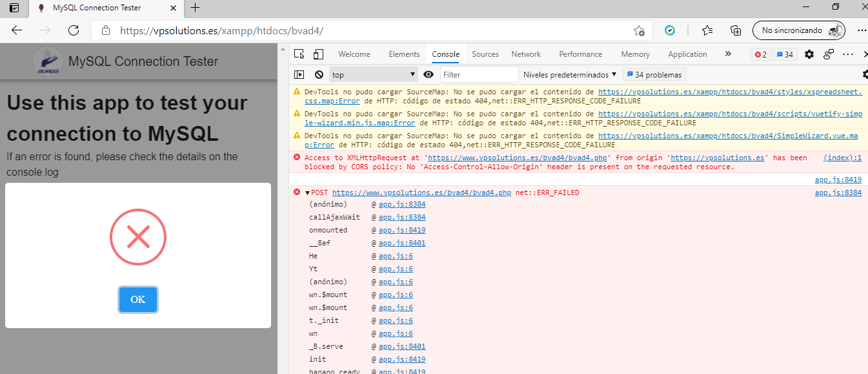The height and width of the screenshot is (374, 868).
Task: Switch to the Sources tab
Action: click(x=485, y=54)
